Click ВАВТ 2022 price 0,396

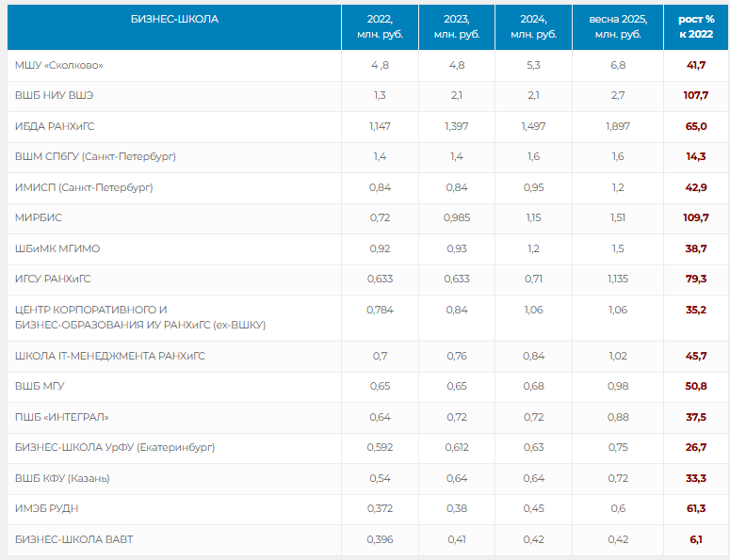pyautogui.click(x=380, y=539)
